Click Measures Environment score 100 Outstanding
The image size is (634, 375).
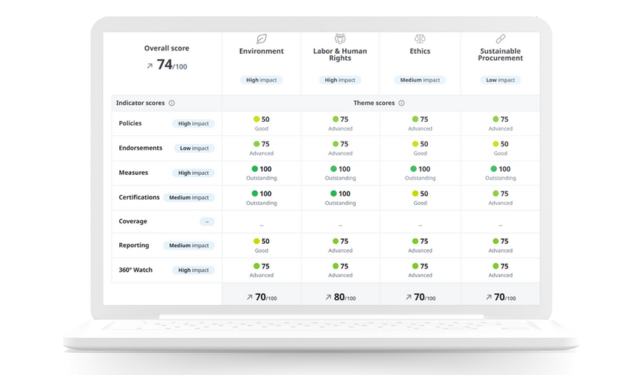pyautogui.click(x=261, y=173)
